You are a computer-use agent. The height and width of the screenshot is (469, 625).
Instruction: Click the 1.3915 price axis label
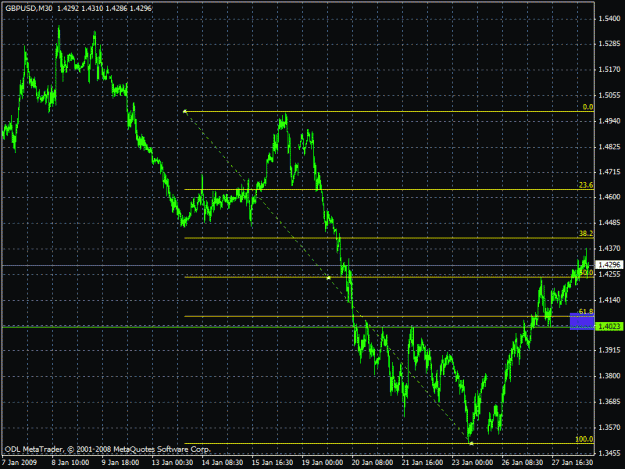pyautogui.click(x=609, y=350)
